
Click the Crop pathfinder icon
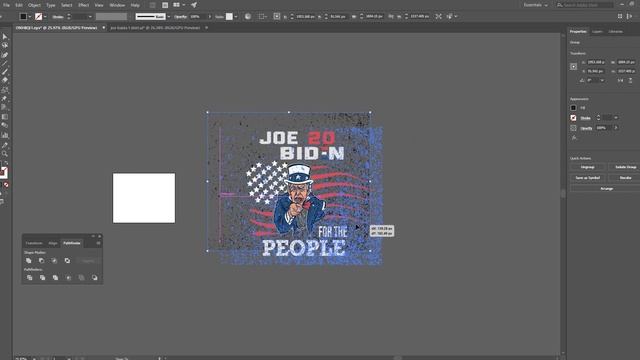pos(69,278)
